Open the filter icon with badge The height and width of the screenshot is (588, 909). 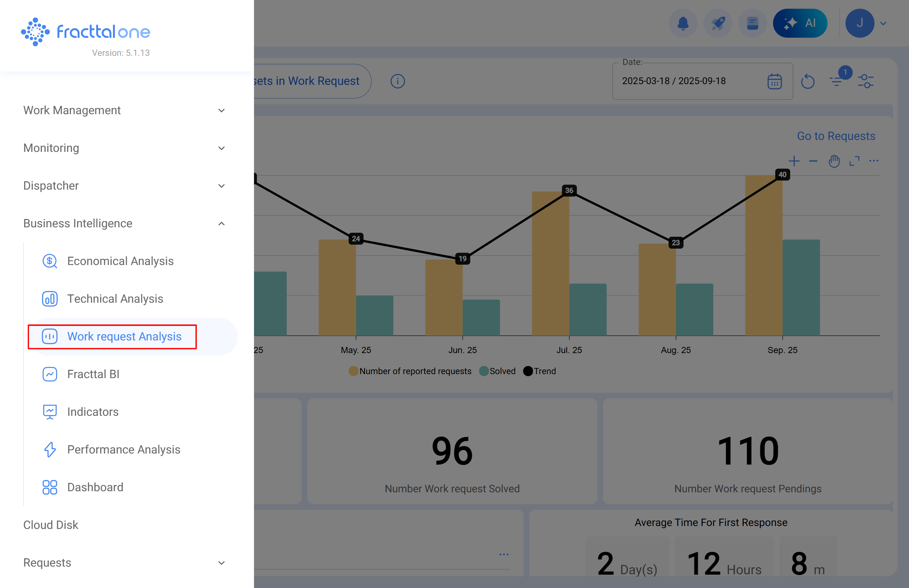[837, 80]
